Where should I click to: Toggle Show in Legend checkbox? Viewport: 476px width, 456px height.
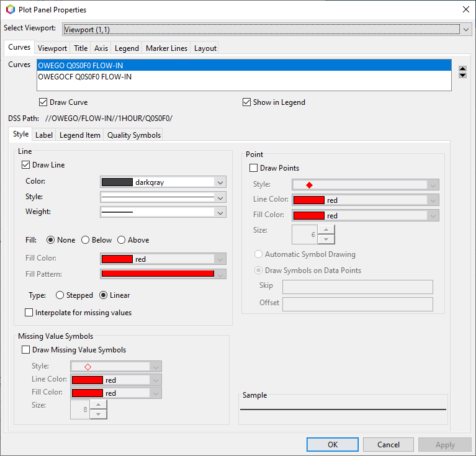point(246,102)
